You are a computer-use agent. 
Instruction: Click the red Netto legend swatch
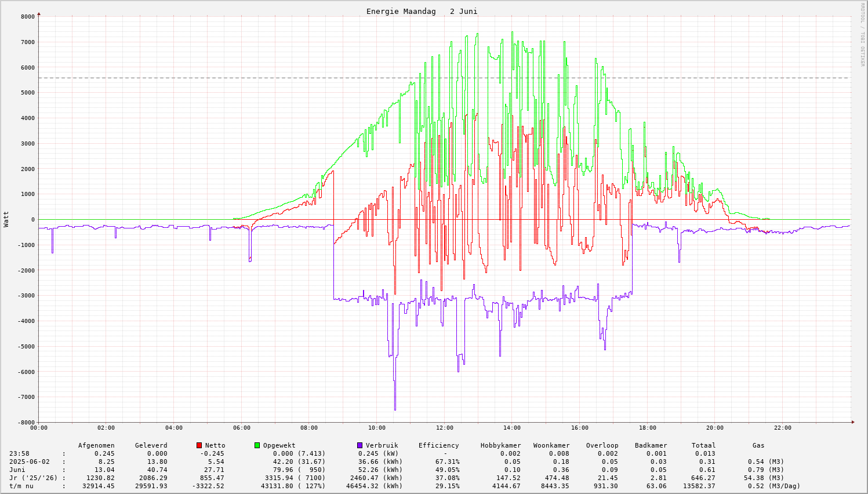coord(199,445)
